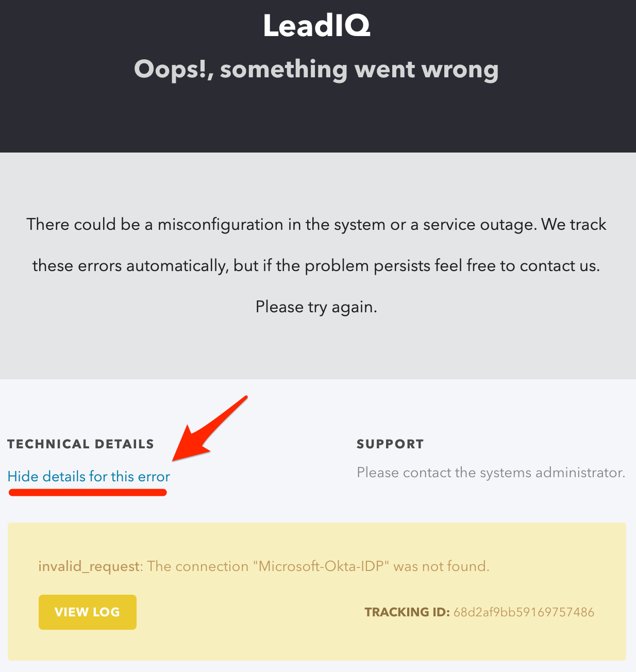Image resolution: width=636 pixels, height=672 pixels.
Task: Click "Please contact the systems administrator" text
Action: click(491, 473)
